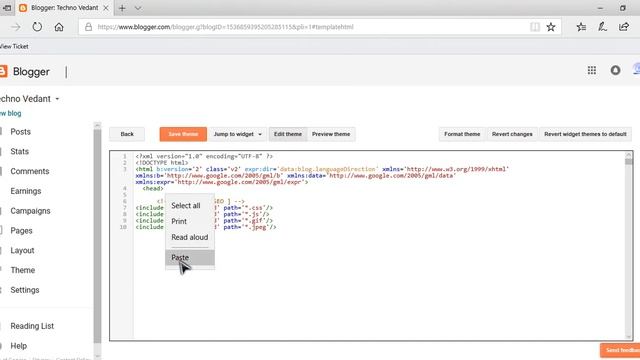The image size is (640, 360).
Task: Open Help in the sidebar
Action: (18, 346)
